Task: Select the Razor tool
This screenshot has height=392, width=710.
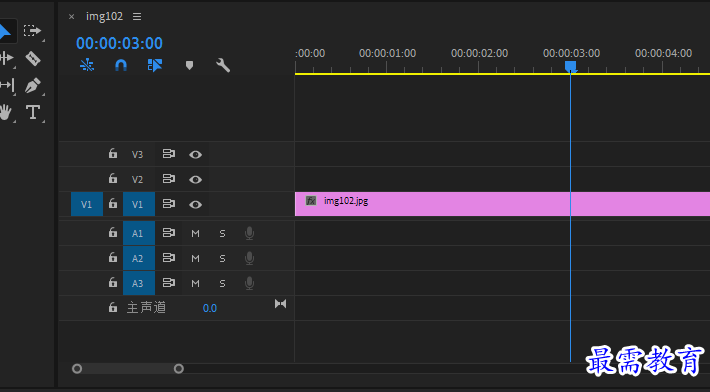Action: tap(33, 58)
